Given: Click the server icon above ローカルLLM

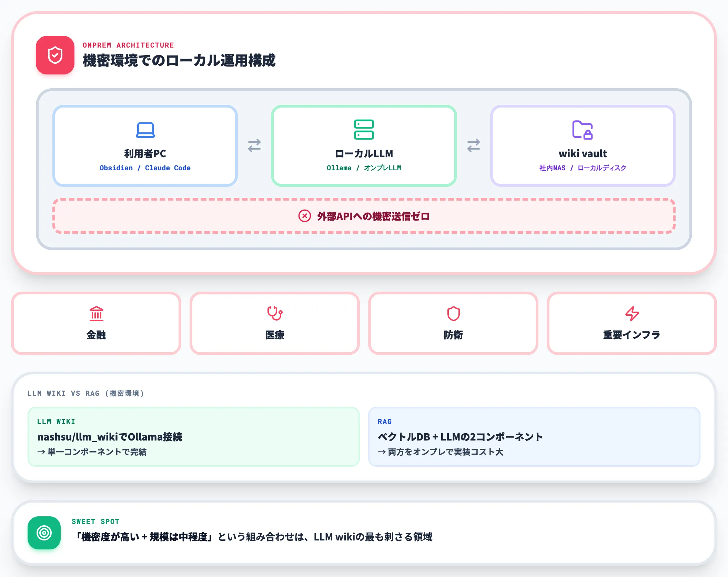Looking at the screenshot, I should (x=364, y=130).
